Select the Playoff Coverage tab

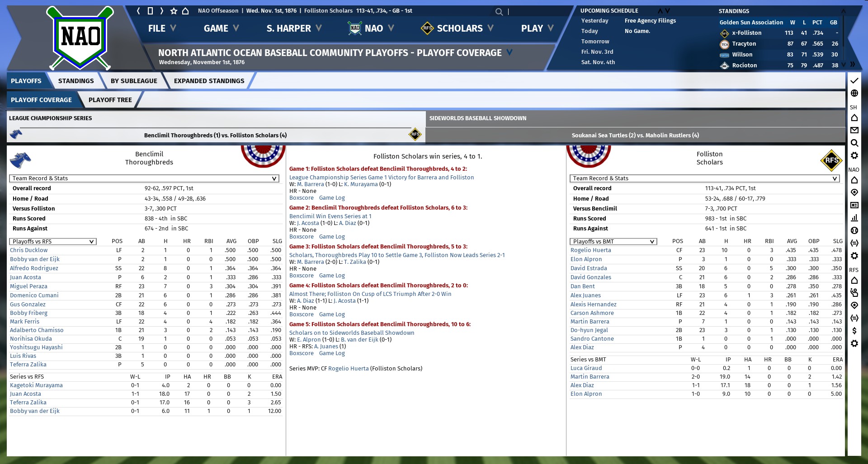(x=41, y=100)
